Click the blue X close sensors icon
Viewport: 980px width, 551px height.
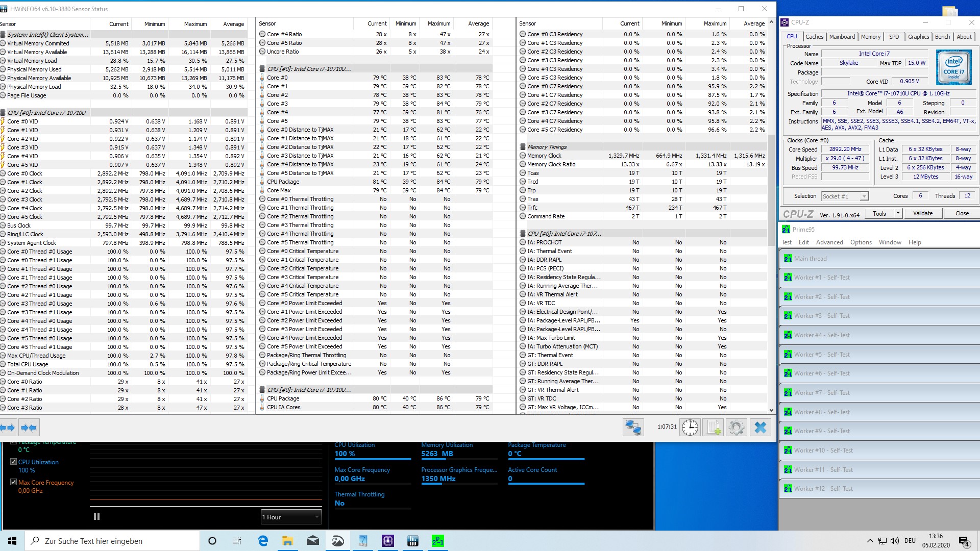tap(760, 428)
